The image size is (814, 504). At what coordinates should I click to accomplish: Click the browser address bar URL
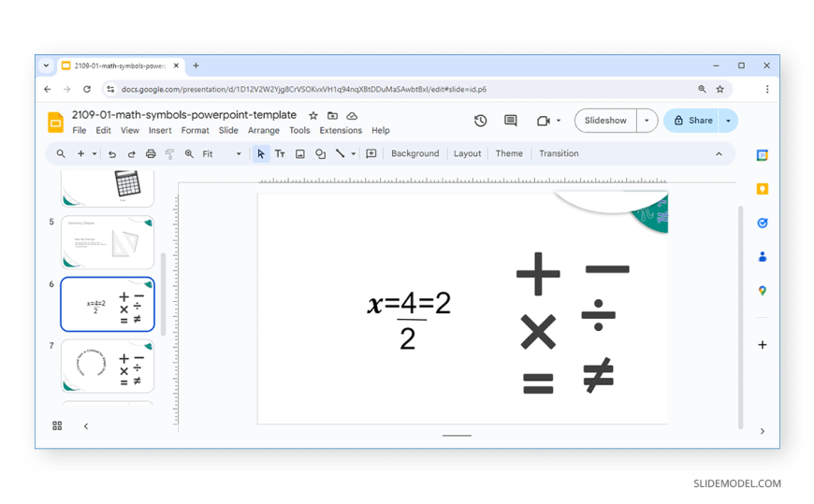pos(304,89)
